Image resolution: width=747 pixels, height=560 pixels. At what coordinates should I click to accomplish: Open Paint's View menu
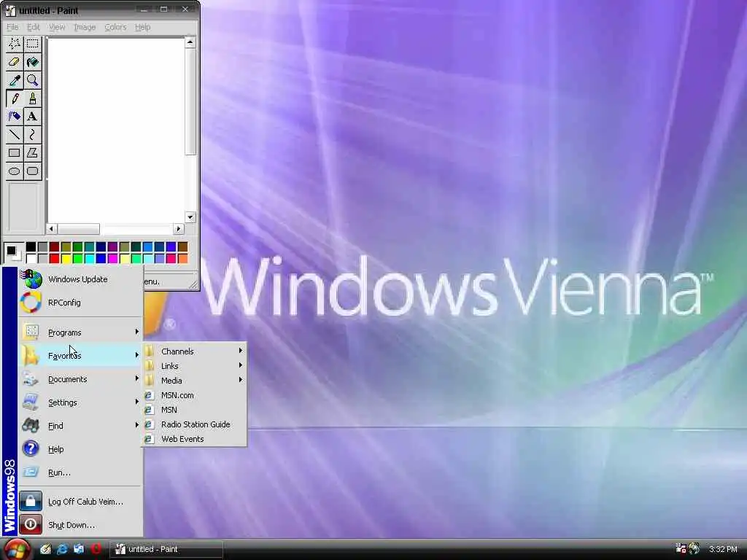57,27
